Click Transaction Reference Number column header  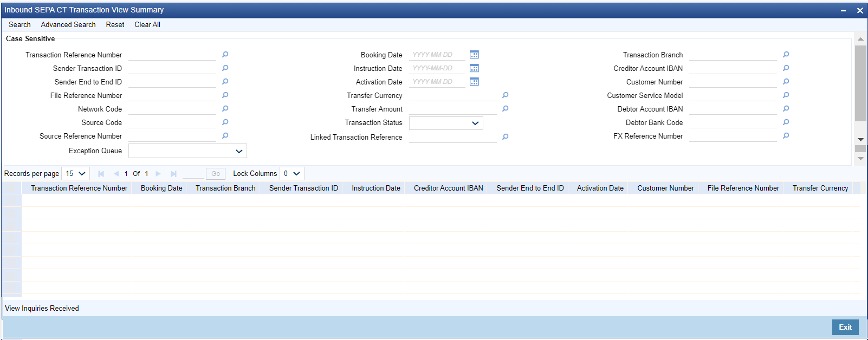(x=79, y=188)
